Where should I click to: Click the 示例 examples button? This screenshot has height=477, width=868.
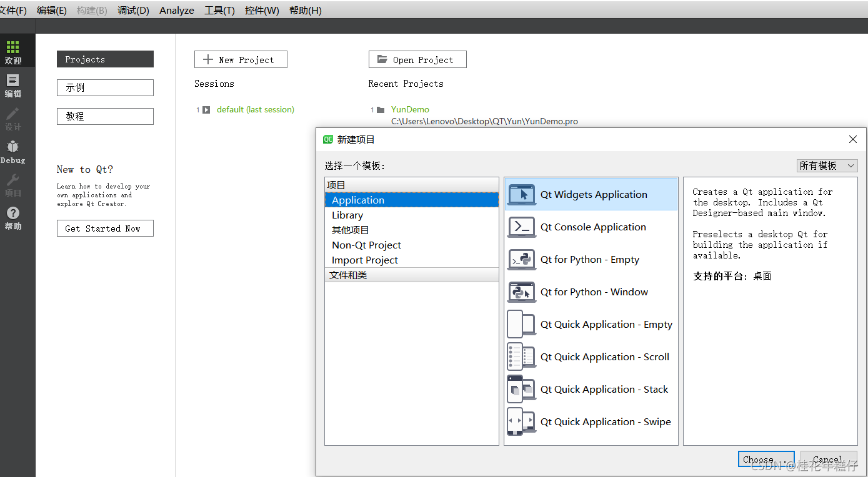click(105, 88)
